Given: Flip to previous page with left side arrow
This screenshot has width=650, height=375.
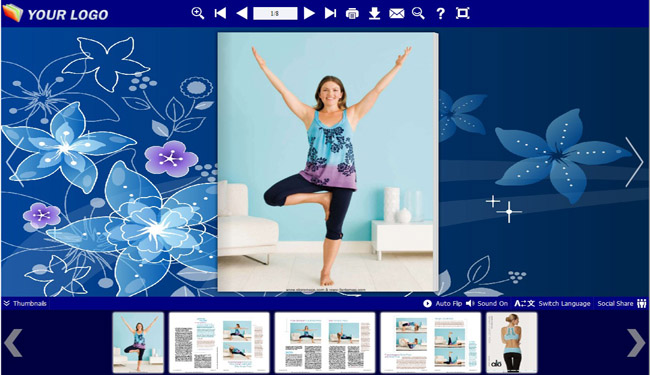Looking at the screenshot, I should (15, 162).
